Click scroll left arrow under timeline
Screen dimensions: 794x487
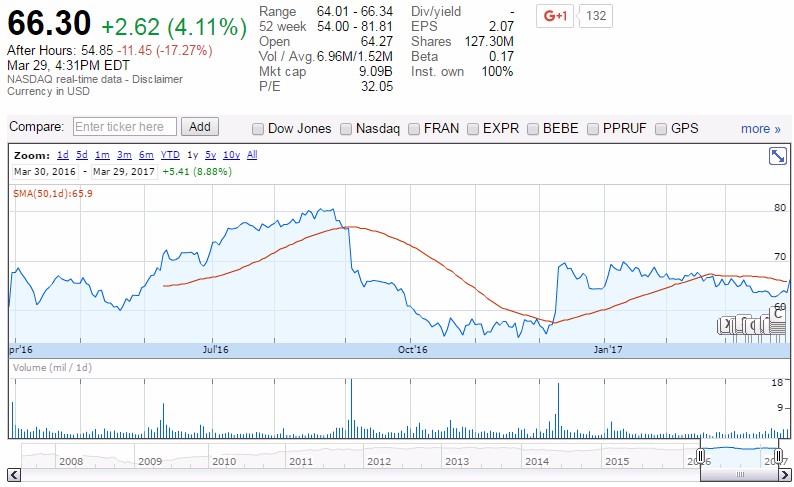point(14,475)
